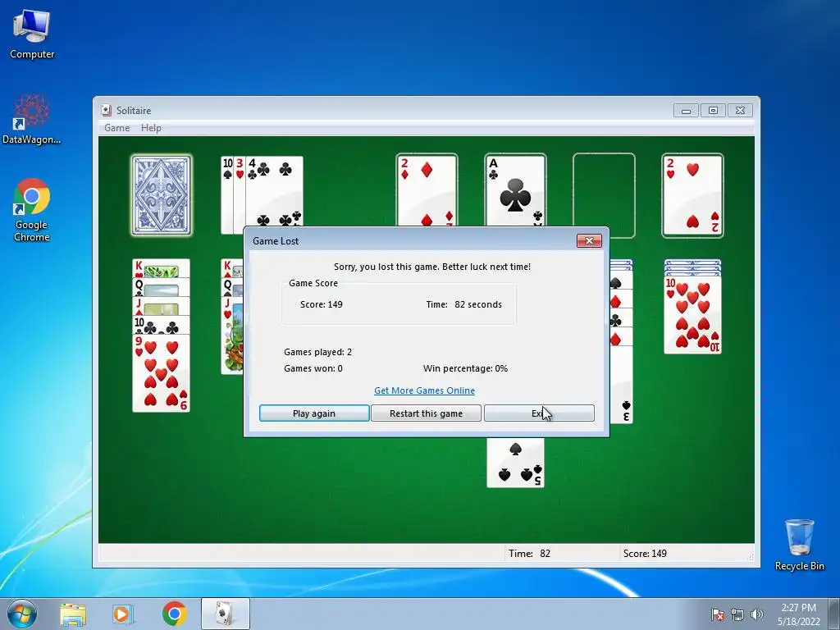
Task: Close the Solitaire window
Action: pos(740,111)
